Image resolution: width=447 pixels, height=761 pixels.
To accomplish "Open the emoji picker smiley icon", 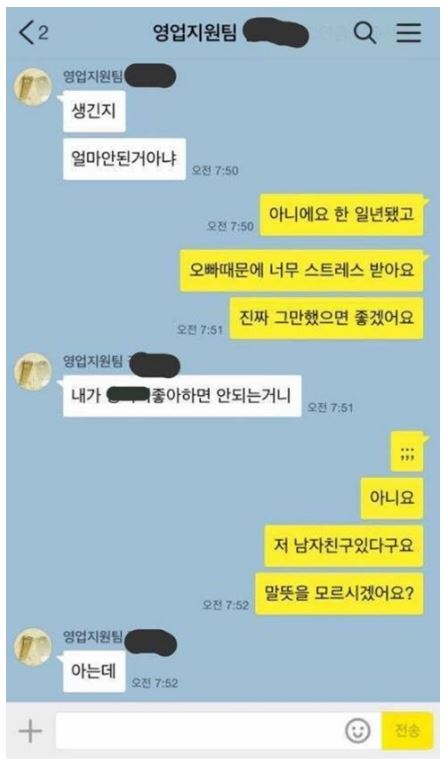I will tap(358, 730).
